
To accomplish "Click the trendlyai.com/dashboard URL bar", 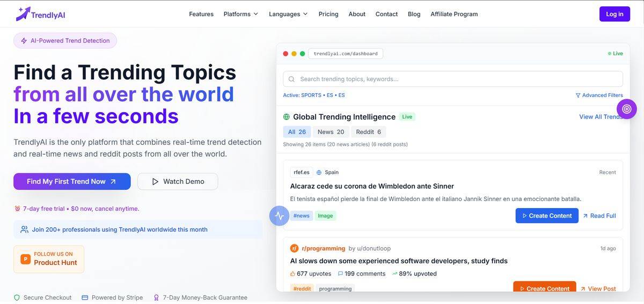I will pyautogui.click(x=346, y=54).
